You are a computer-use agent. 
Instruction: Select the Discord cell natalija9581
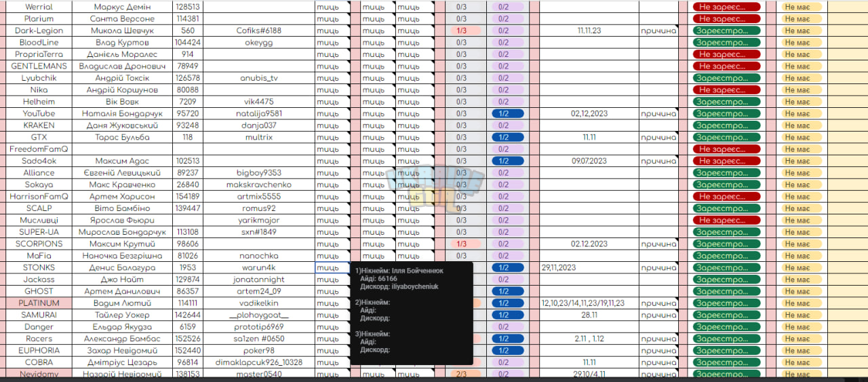click(x=259, y=113)
